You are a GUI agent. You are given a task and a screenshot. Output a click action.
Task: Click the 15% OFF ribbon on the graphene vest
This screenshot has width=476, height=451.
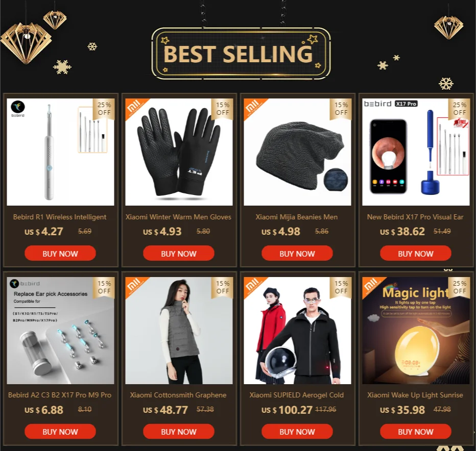point(222,287)
